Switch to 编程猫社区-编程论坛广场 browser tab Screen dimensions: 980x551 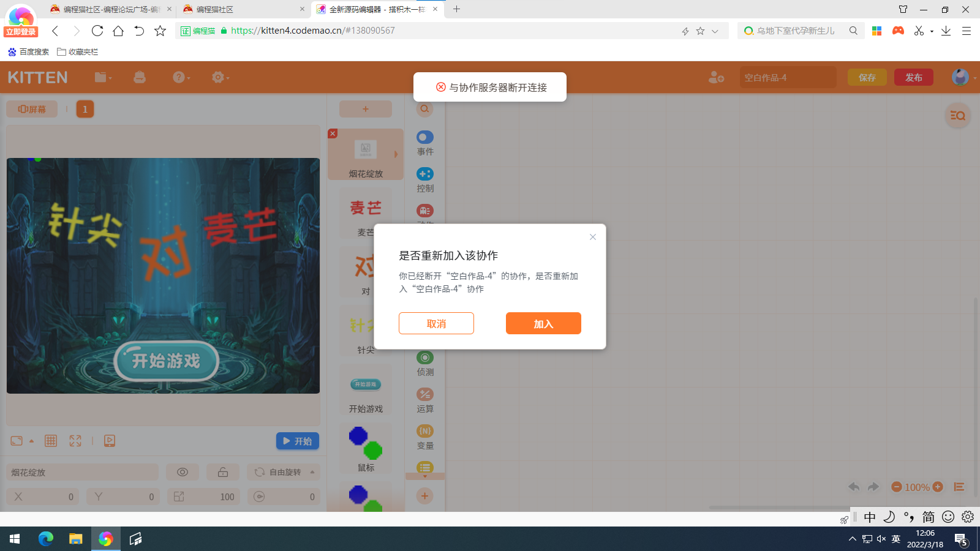(111, 9)
